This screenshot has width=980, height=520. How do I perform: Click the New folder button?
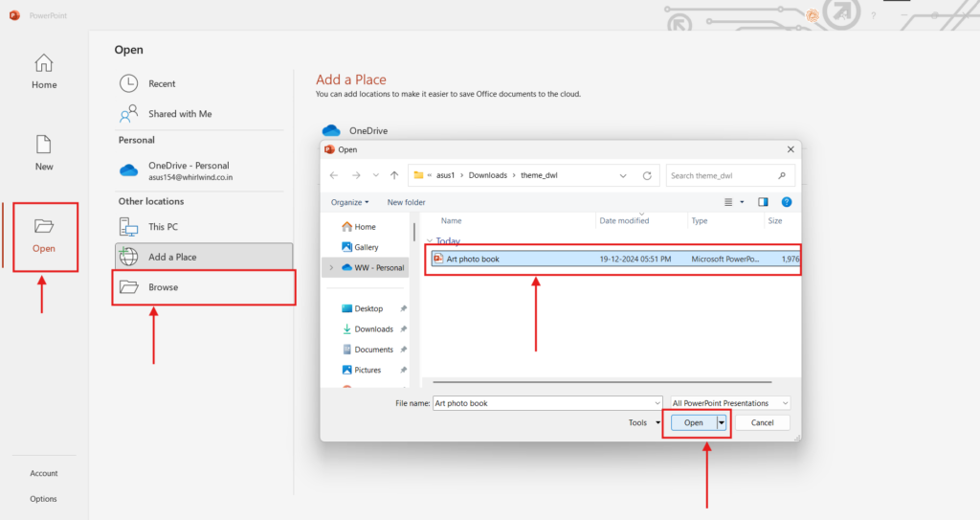(406, 202)
